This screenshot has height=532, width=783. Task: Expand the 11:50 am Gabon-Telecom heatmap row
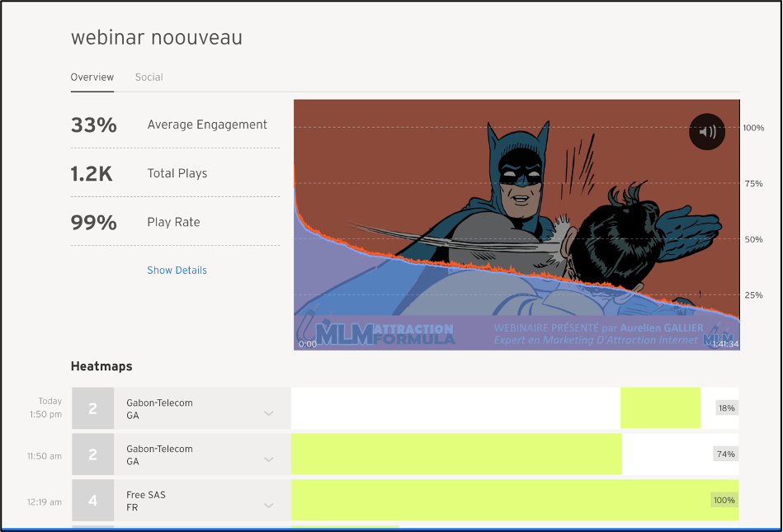coord(269,459)
